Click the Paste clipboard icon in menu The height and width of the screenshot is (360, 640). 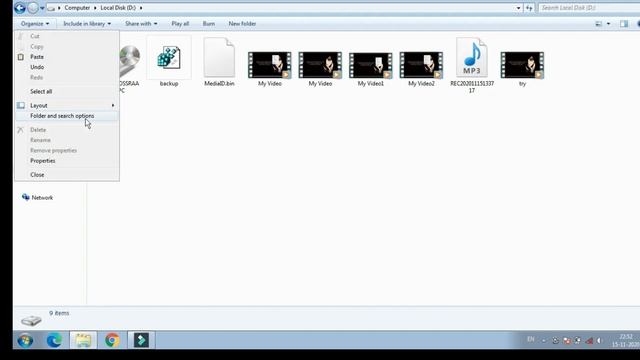21,57
